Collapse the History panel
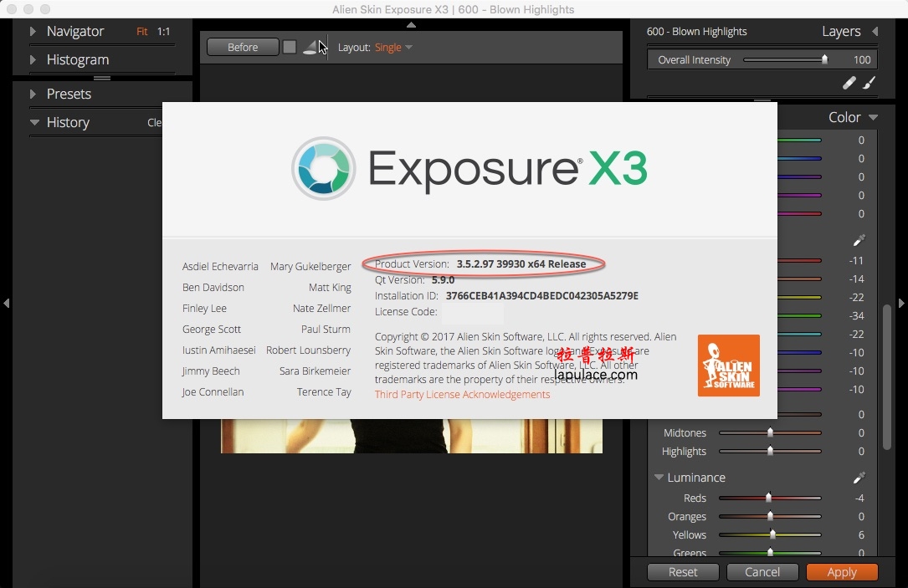The width and height of the screenshot is (908, 588). [34, 122]
